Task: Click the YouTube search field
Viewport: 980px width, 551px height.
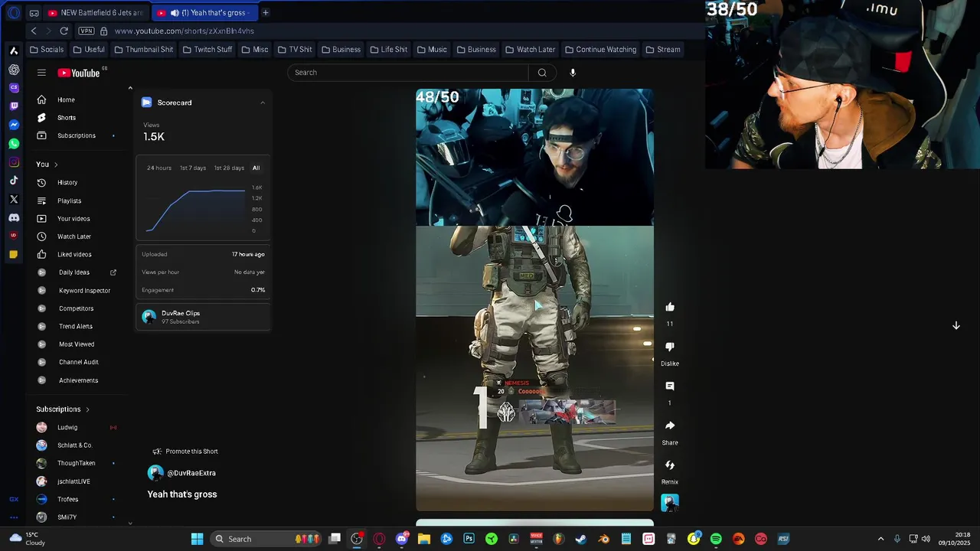Action: point(408,73)
